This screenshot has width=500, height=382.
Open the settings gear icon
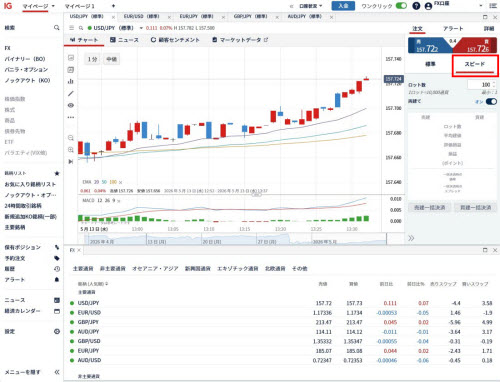(x=57, y=332)
